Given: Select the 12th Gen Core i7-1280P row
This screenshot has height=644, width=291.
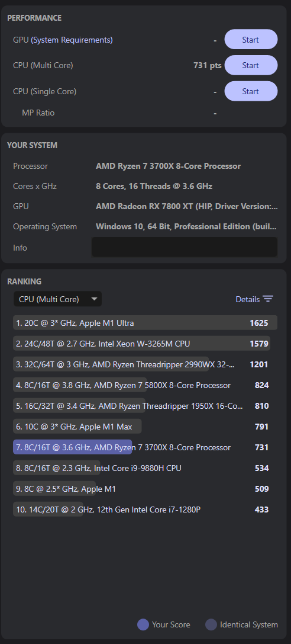Looking at the screenshot, I should 145,510.
